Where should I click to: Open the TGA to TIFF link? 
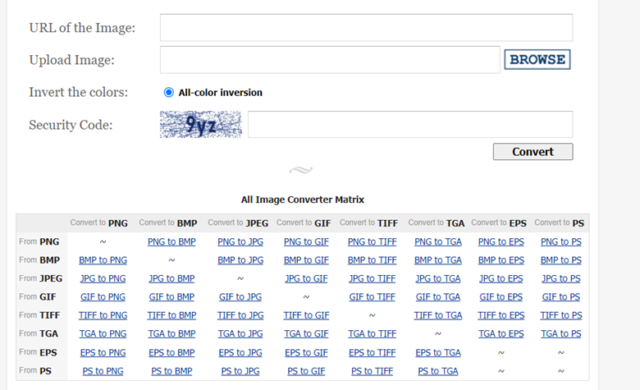pos(372,334)
